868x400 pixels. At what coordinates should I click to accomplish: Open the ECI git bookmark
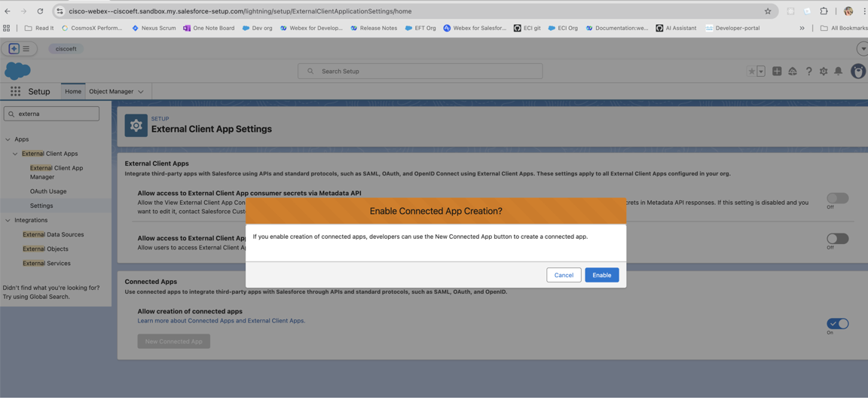(x=527, y=28)
